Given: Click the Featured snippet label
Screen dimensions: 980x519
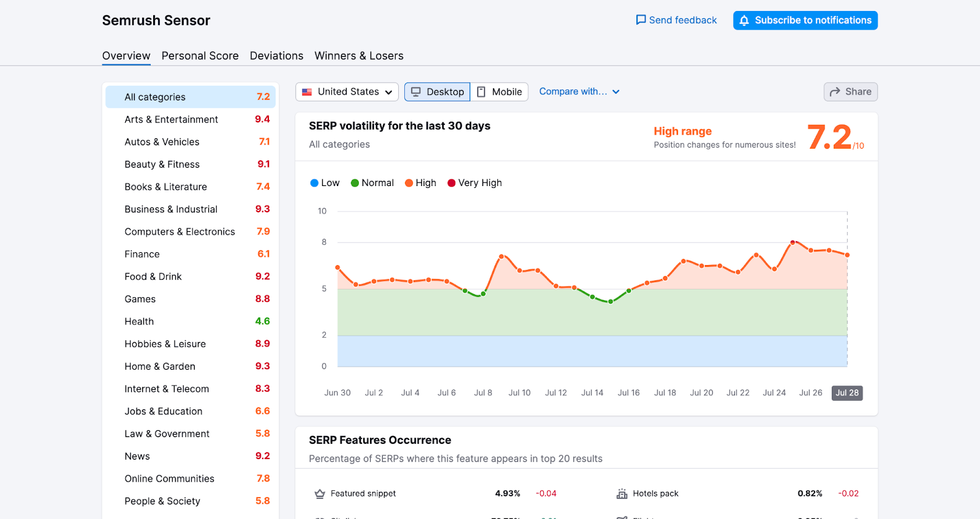Looking at the screenshot, I should point(363,493).
